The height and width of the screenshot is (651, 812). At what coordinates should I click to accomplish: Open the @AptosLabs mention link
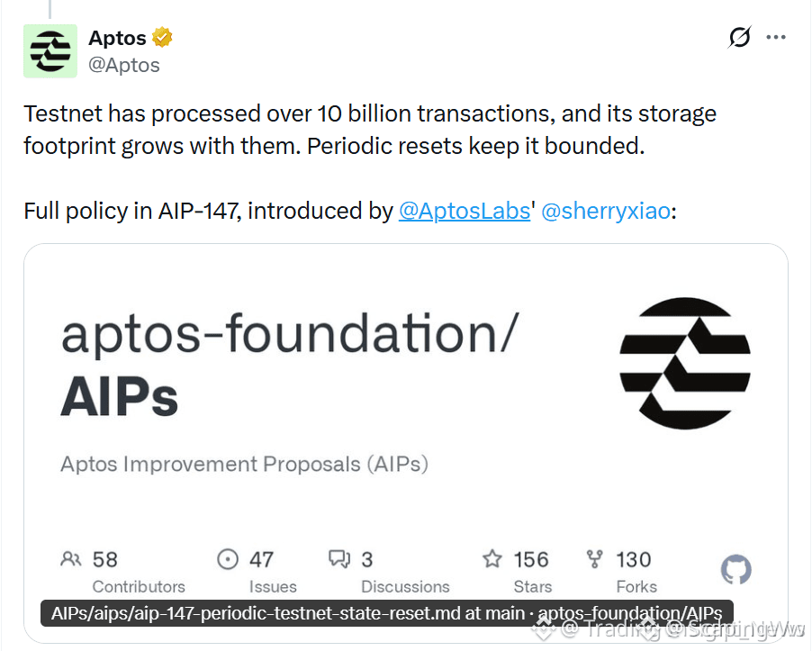tap(464, 211)
